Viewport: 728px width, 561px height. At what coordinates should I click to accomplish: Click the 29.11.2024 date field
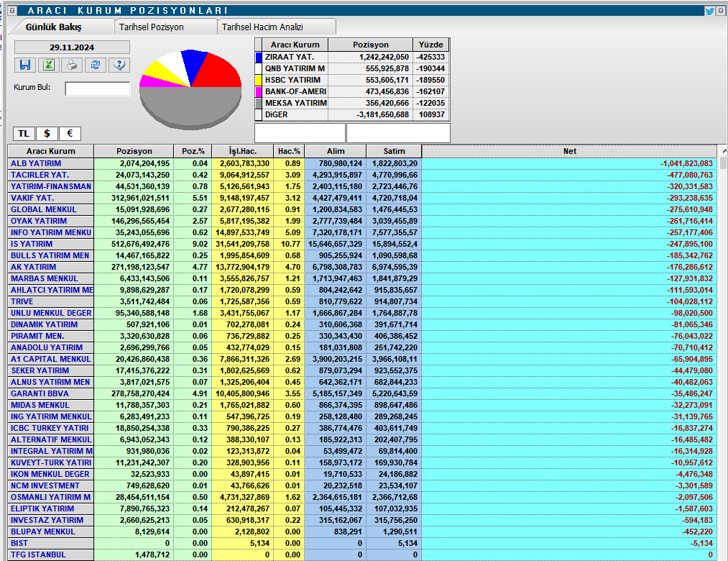(x=72, y=47)
